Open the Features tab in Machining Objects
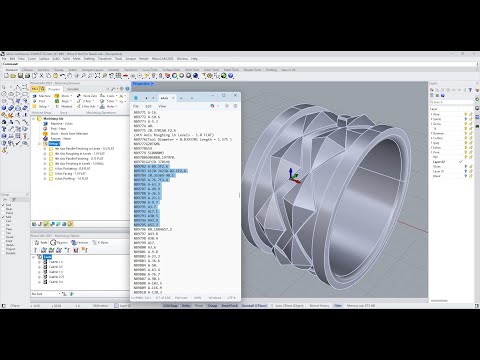480x360 pixels. 80,243
